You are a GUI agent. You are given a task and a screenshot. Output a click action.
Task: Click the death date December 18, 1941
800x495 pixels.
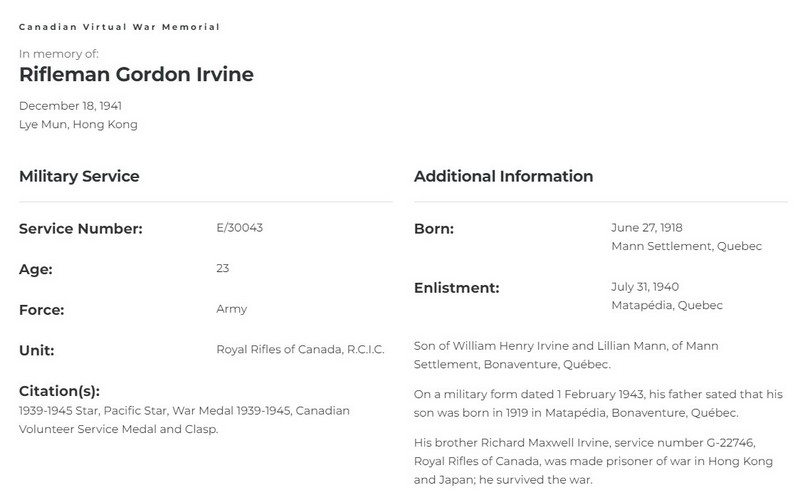tap(70, 106)
